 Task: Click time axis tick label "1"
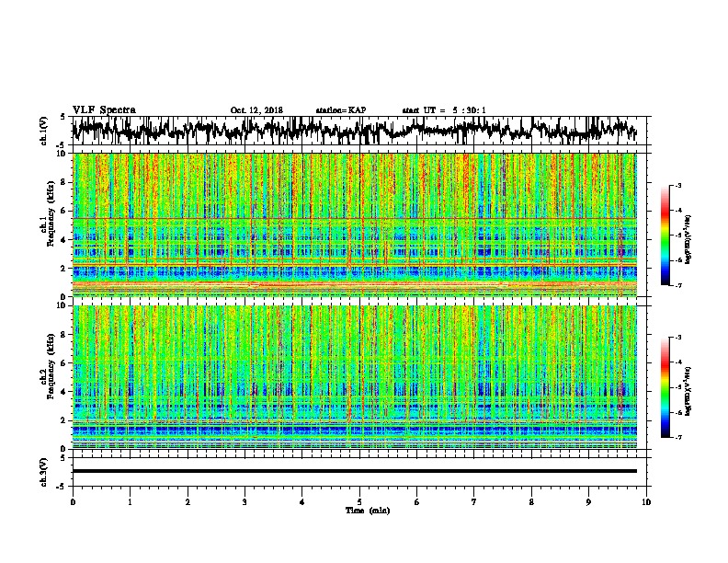pos(130,502)
